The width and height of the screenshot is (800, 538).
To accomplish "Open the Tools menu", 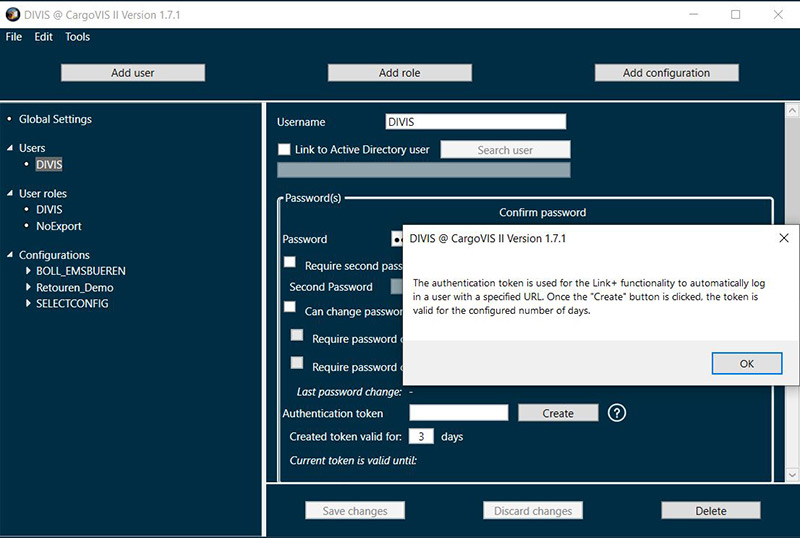I will point(77,37).
